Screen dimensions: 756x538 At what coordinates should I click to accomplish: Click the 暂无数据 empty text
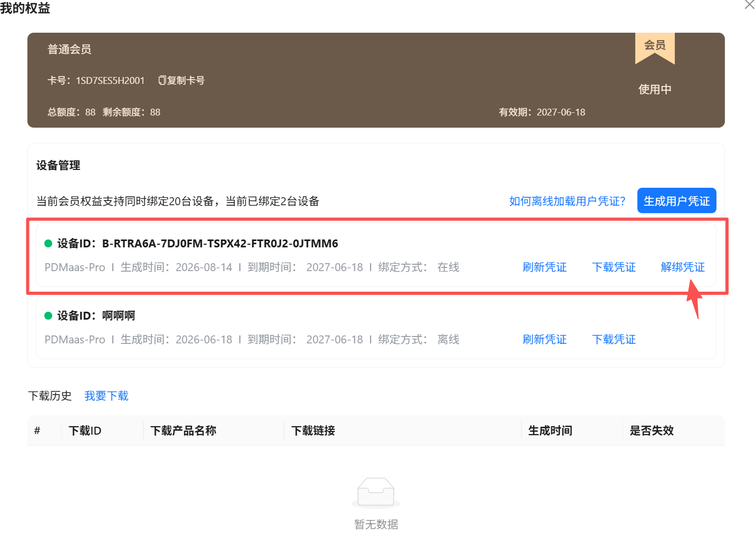(376, 524)
